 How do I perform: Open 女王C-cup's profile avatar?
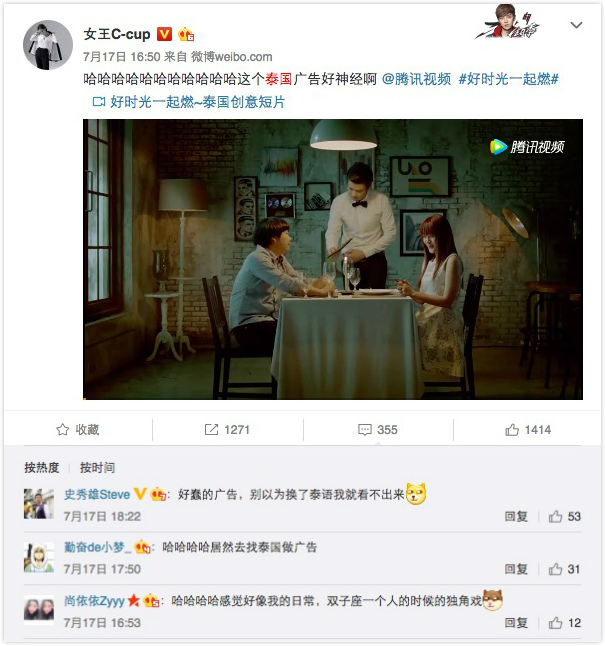[48, 44]
